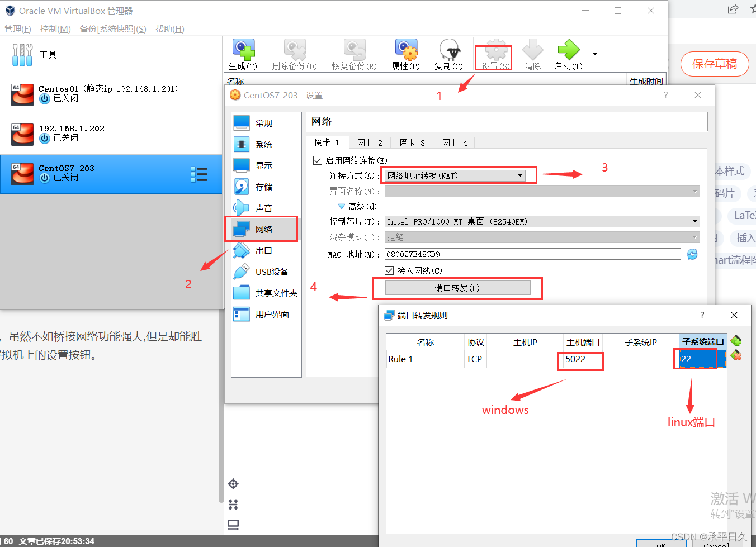The image size is (756, 547).
Task: Expand the dropdown arrow next to 启动
Action: tap(595, 54)
